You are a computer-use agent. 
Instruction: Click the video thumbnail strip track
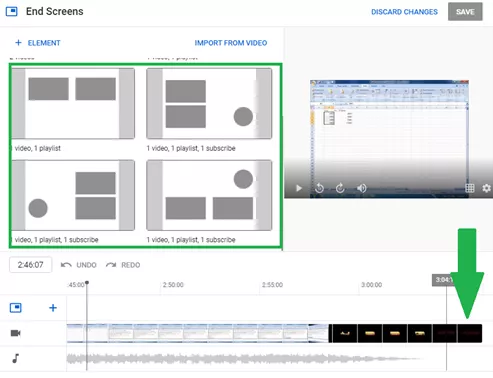pyautogui.click(x=274, y=333)
